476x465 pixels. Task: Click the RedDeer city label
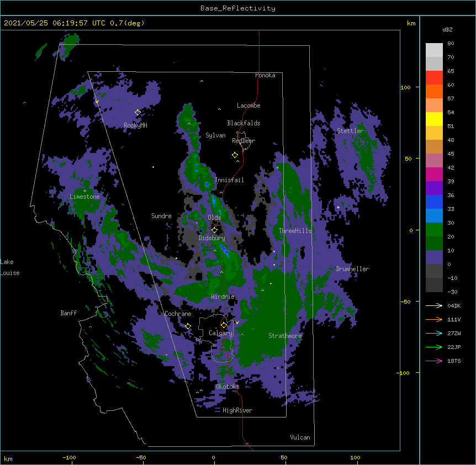pyautogui.click(x=244, y=141)
